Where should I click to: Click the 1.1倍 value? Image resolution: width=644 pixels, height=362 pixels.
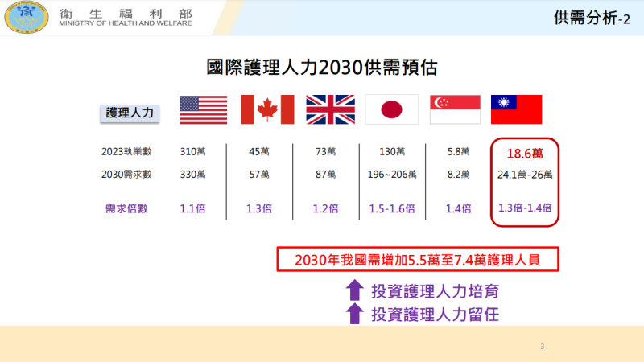coord(192,208)
